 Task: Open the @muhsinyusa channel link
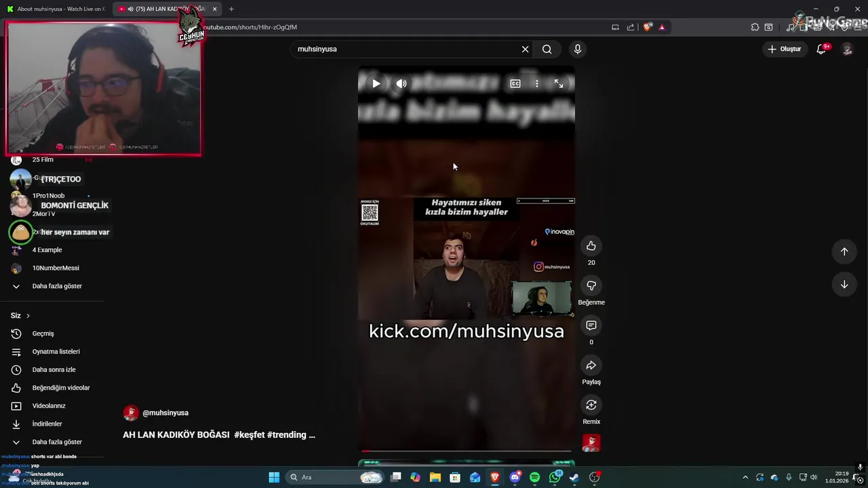(x=165, y=413)
